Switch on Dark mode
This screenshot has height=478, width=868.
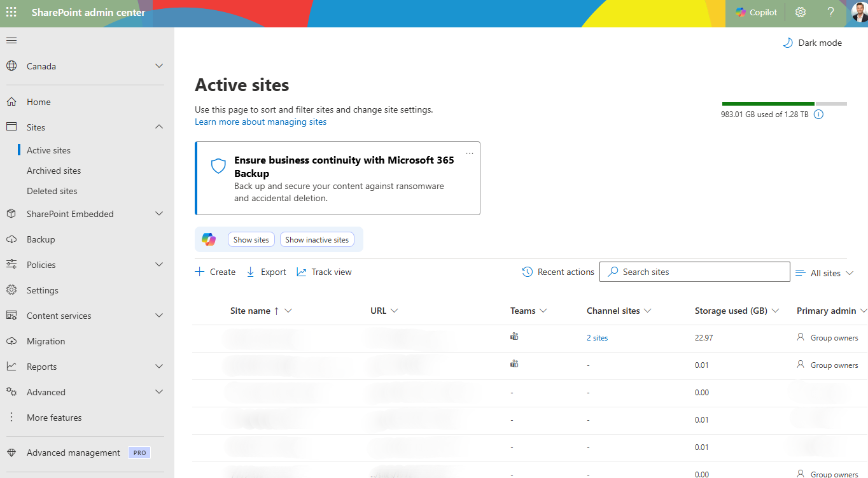point(812,43)
